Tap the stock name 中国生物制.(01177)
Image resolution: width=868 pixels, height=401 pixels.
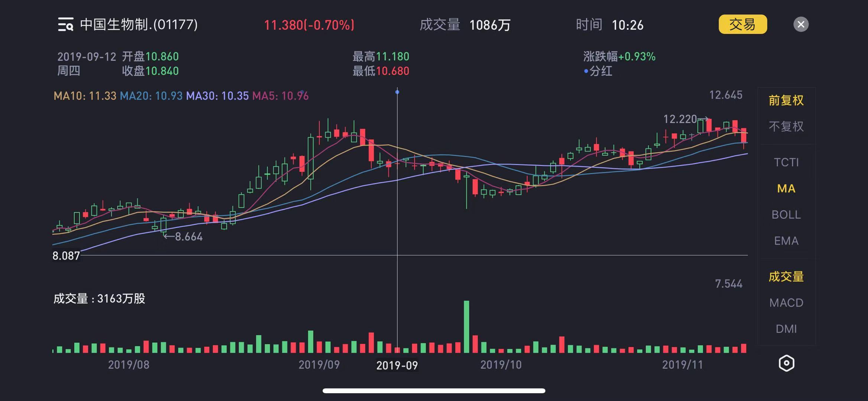(139, 25)
